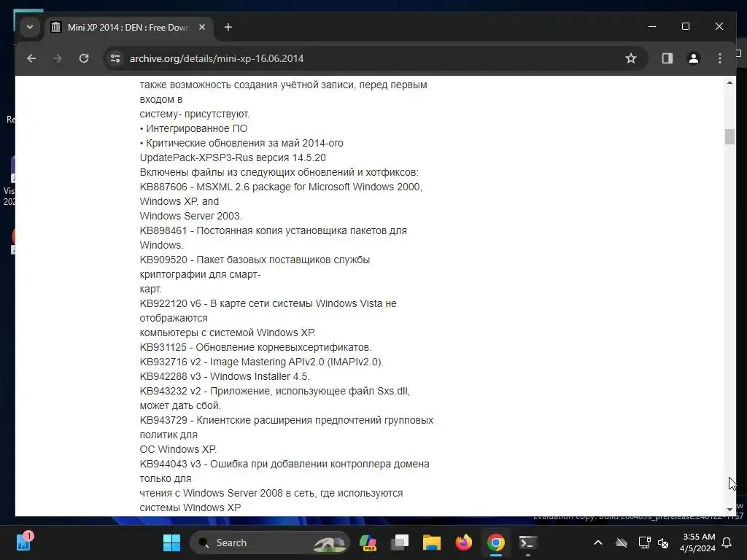The height and width of the screenshot is (560, 747).
Task: Click the scrollbar up arrow
Action: [x=729, y=83]
